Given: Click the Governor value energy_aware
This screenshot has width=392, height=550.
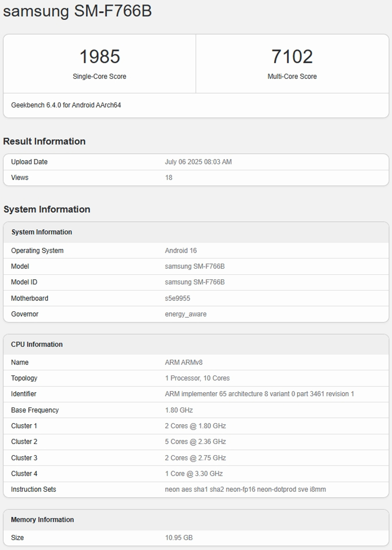Looking at the screenshot, I should click(186, 314).
